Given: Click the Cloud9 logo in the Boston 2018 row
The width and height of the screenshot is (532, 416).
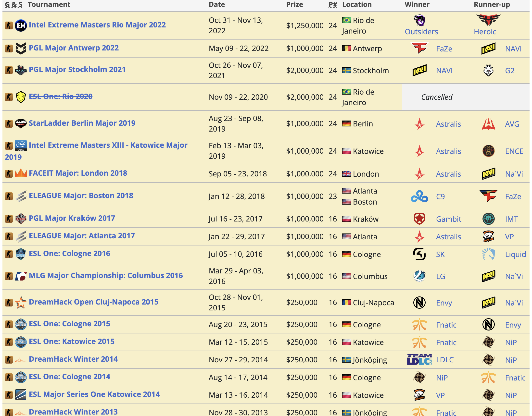Looking at the screenshot, I should pyautogui.click(x=419, y=196).
